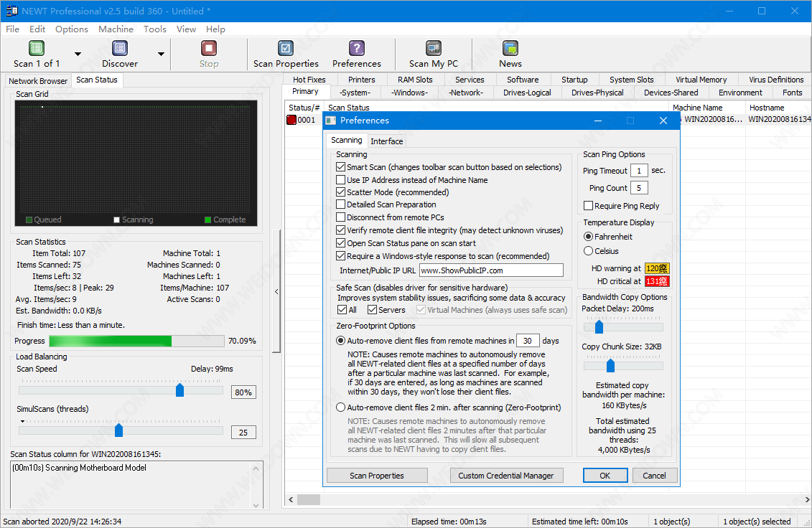Open the Options menu
The height and width of the screenshot is (528, 812).
click(x=72, y=29)
